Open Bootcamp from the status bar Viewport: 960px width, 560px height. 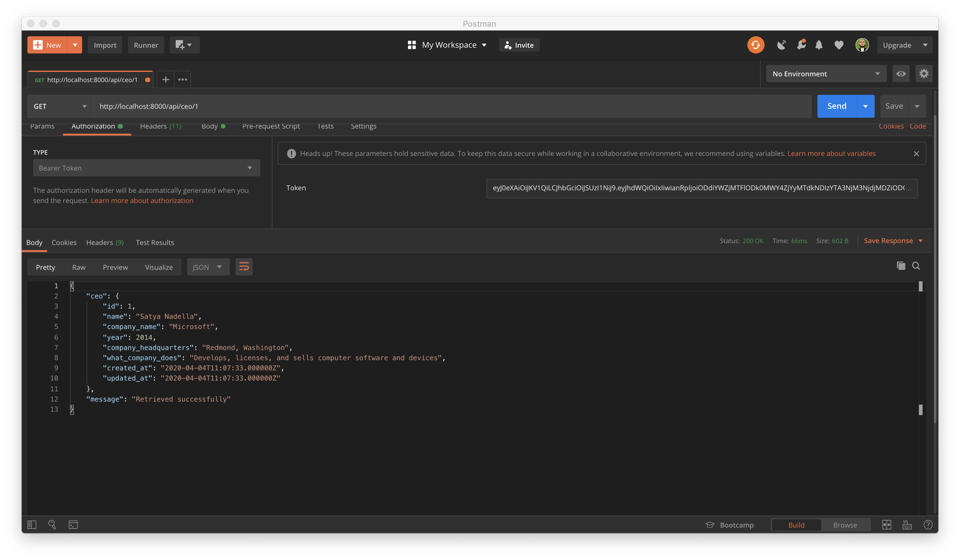(x=730, y=525)
